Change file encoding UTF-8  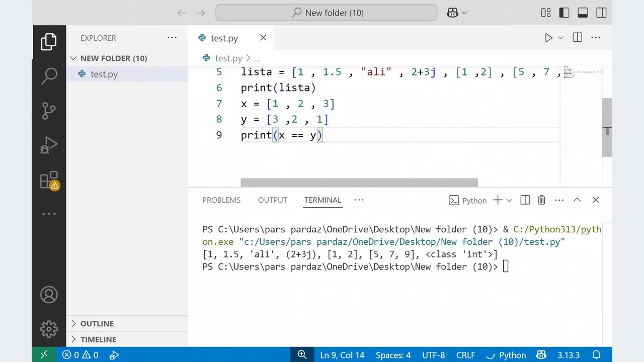click(x=434, y=355)
